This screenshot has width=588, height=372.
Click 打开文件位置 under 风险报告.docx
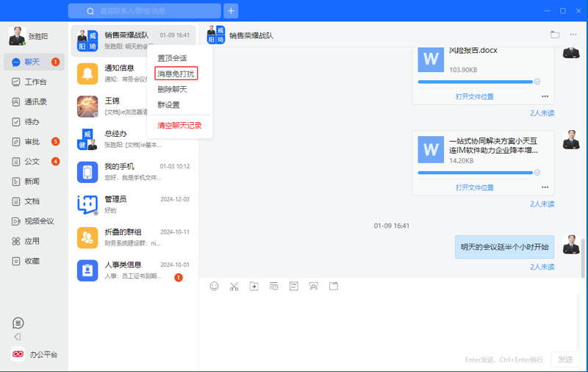[474, 96]
